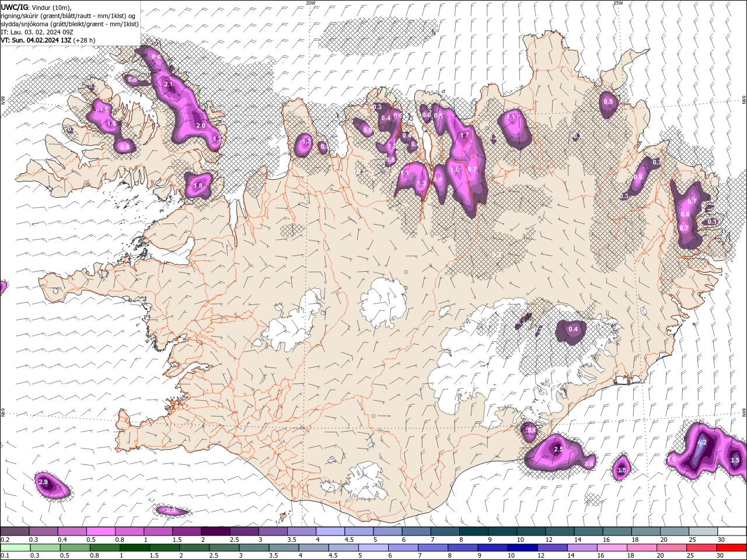Click the 2.1 snowfall value in Westfjords
Viewport: 747px width, 560px height.
169,85
